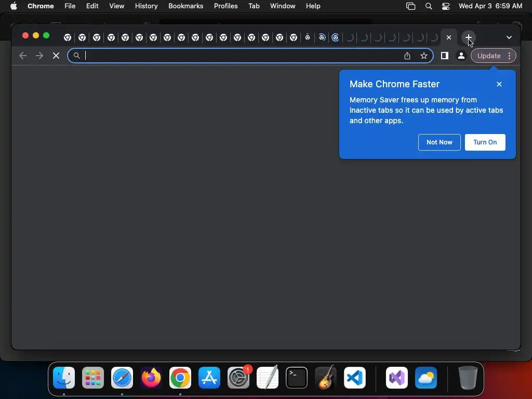Image resolution: width=532 pixels, height=399 pixels.
Task: Open Control Center in menu bar
Action: (x=445, y=6)
